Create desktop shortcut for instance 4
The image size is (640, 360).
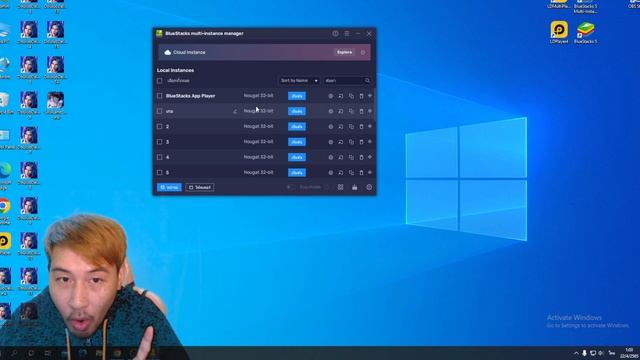(341, 157)
